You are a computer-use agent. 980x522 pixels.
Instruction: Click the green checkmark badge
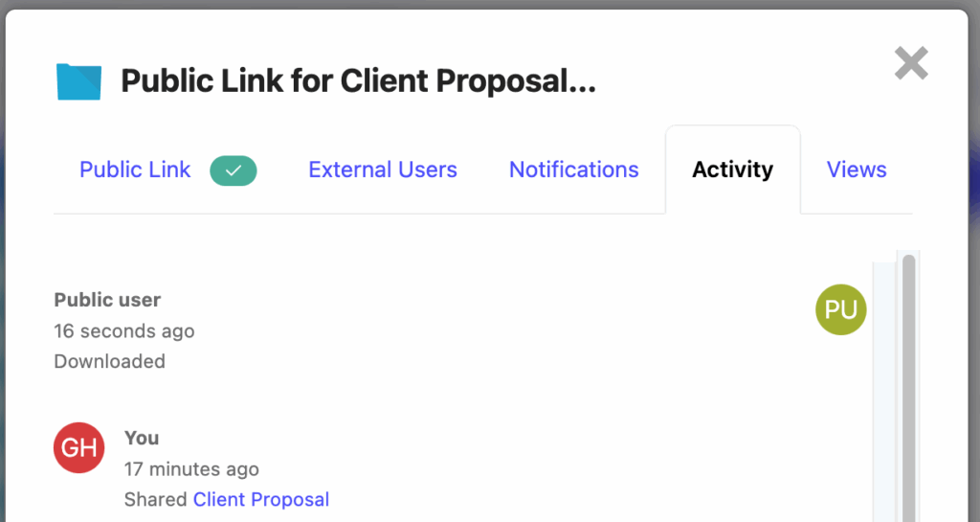(x=234, y=170)
